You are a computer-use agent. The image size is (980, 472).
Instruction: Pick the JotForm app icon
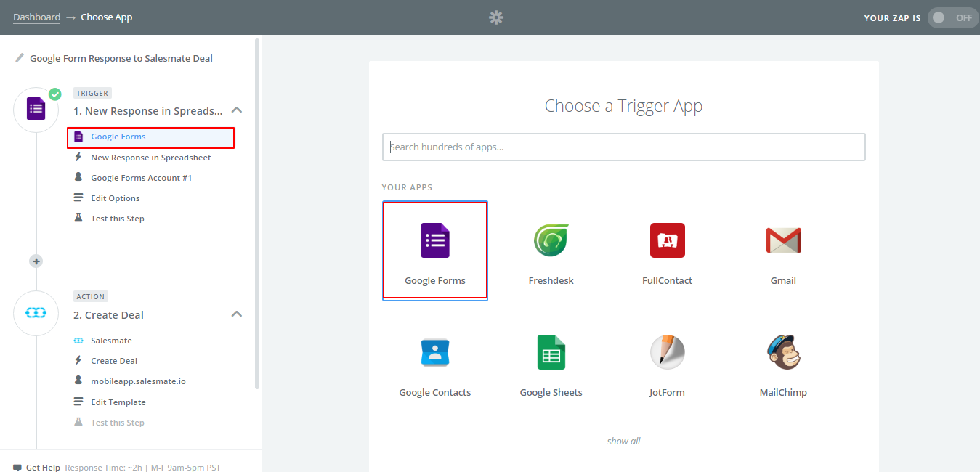pyautogui.click(x=668, y=352)
